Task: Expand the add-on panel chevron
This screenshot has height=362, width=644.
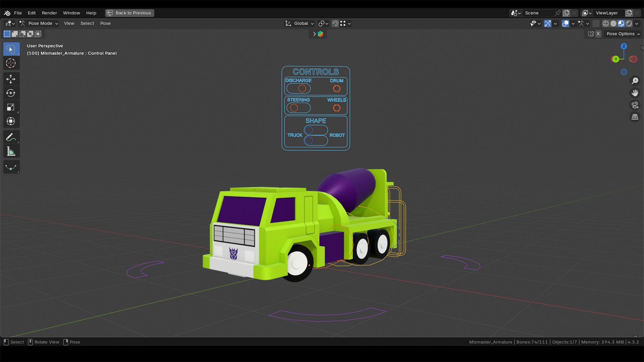Action: [x=314, y=34]
